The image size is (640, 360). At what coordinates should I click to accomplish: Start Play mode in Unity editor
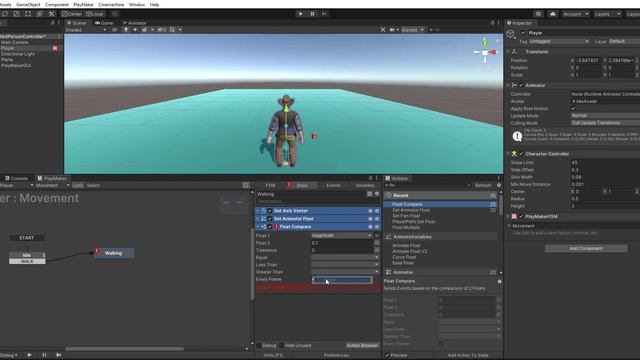point(301,14)
